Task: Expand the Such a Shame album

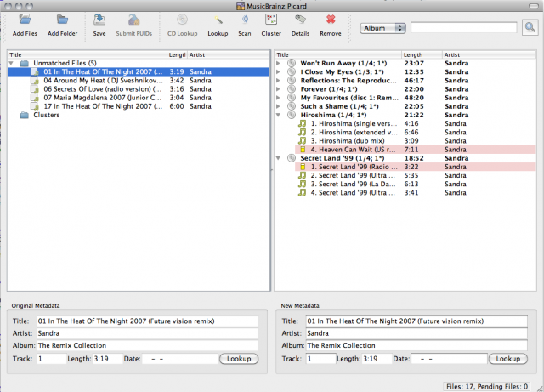Action: coord(278,106)
